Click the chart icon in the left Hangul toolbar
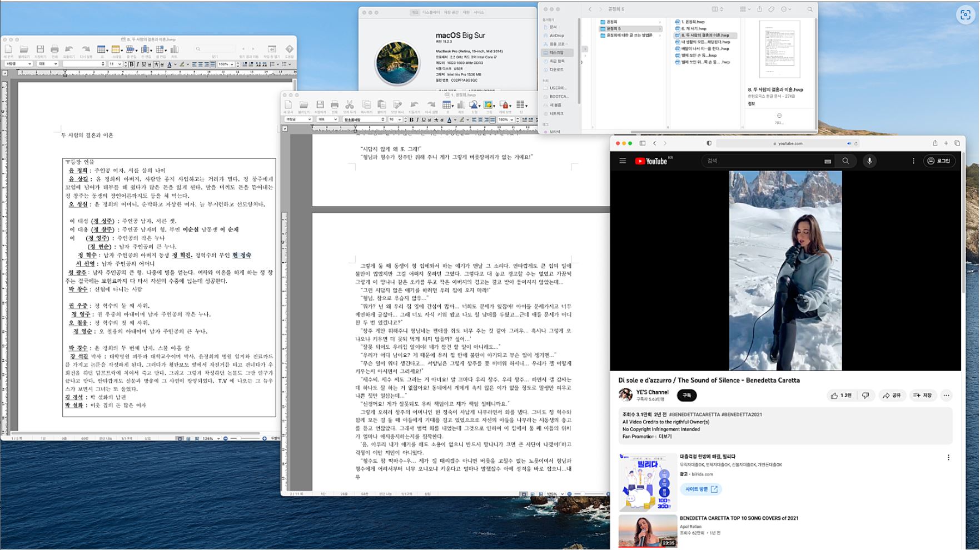Viewport: 980px width, 550px height. [x=174, y=49]
